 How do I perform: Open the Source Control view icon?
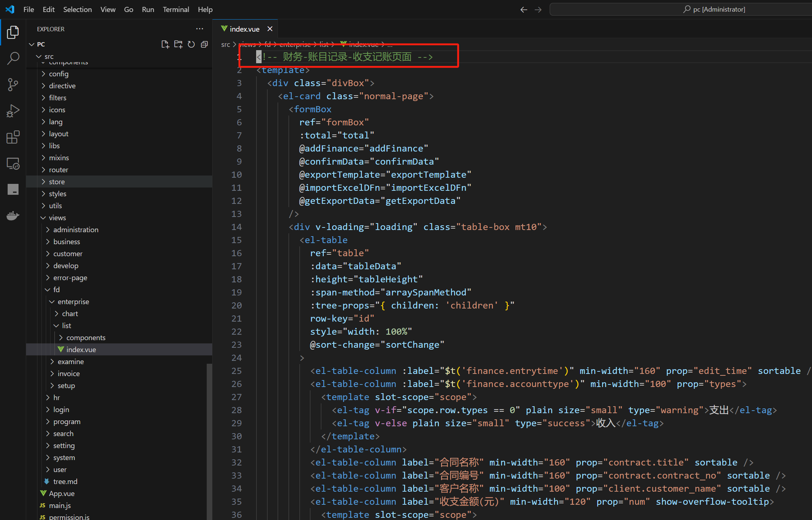click(x=13, y=85)
